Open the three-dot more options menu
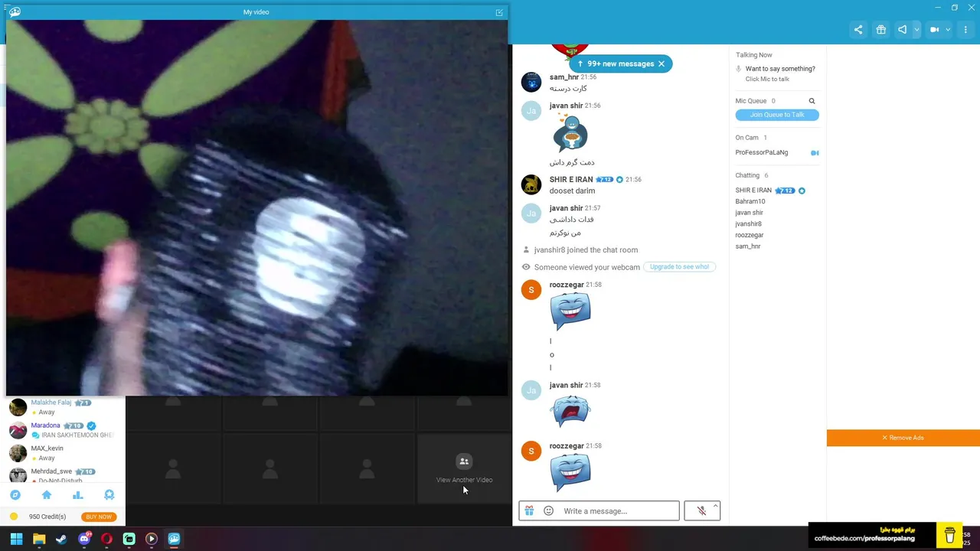 (x=967, y=30)
